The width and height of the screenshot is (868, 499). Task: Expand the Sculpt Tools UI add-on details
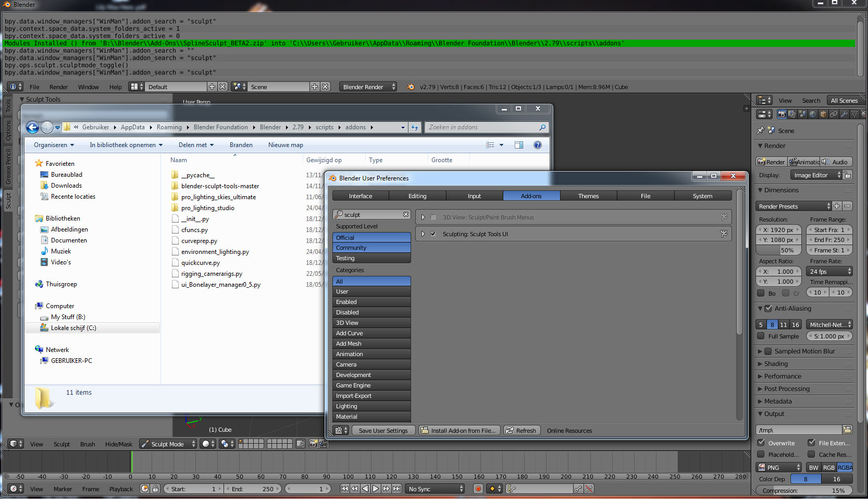[x=423, y=234]
